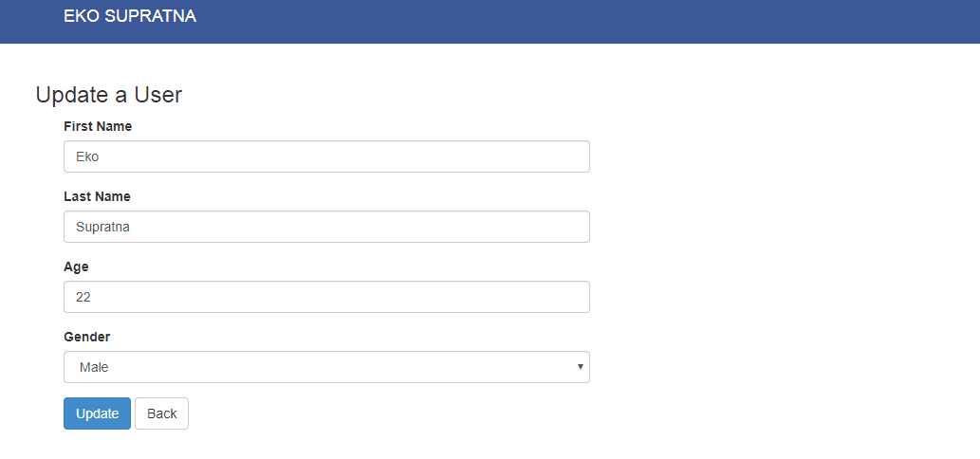Select the Last Name input field

[x=326, y=227]
